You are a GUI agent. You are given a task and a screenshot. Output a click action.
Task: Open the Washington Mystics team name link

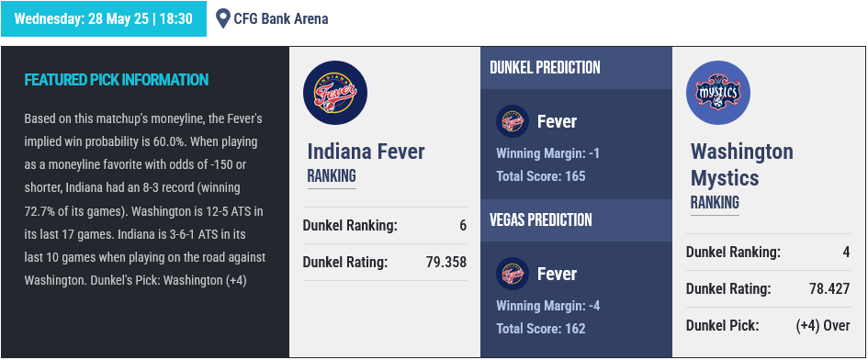742,164
